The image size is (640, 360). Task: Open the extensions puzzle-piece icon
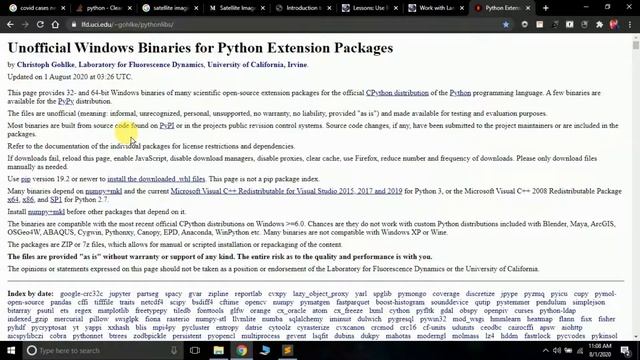tap(599, 24)
